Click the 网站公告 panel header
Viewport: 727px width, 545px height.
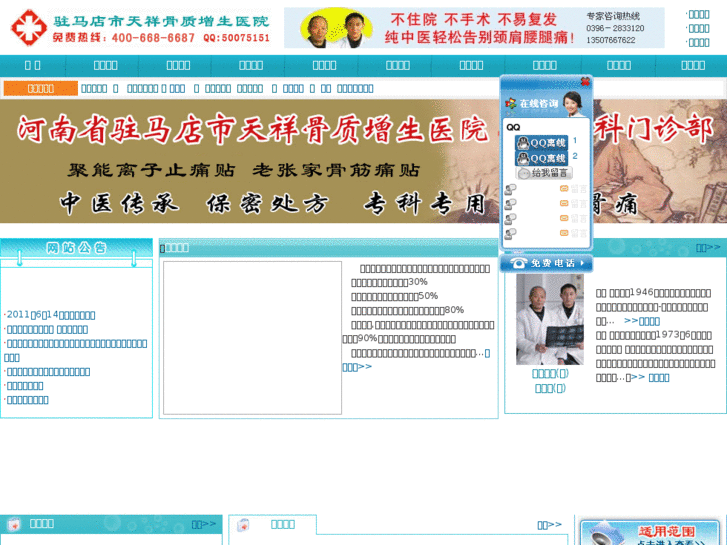(77, 248)
